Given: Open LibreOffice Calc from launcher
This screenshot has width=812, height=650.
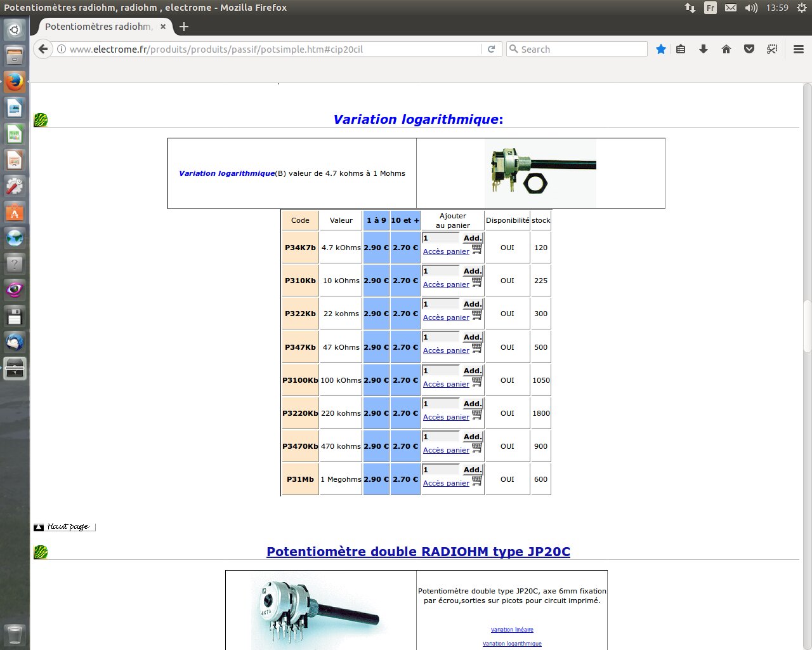Looking at the screenshot, I should coord(15,134).
